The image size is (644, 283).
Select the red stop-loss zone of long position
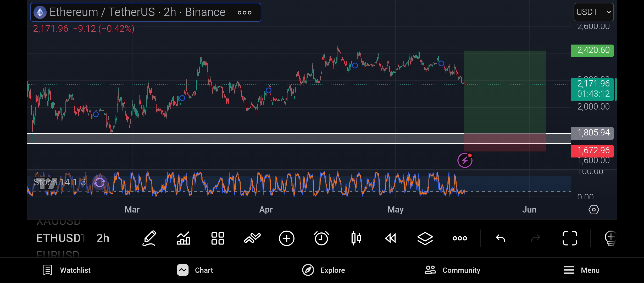505,142
